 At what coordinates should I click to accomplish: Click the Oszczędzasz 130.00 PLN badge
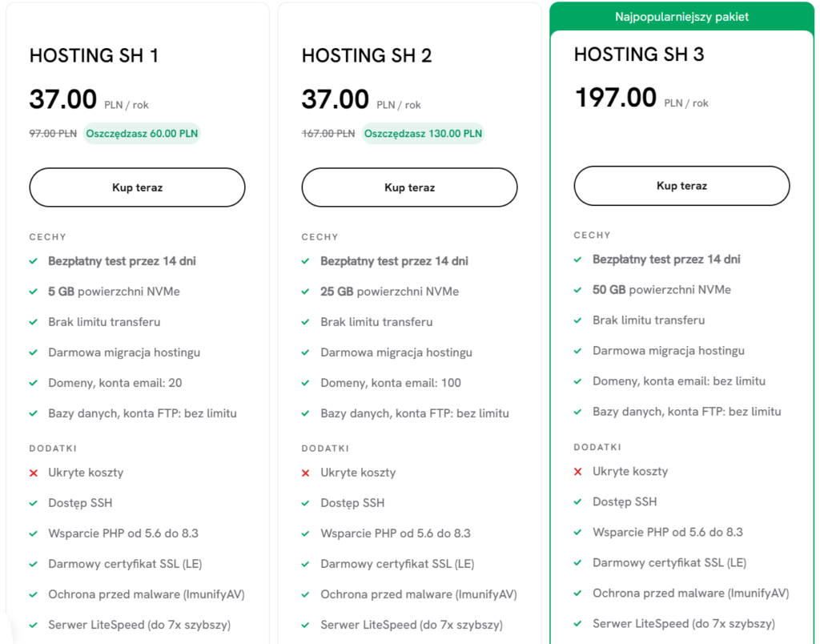423,134
